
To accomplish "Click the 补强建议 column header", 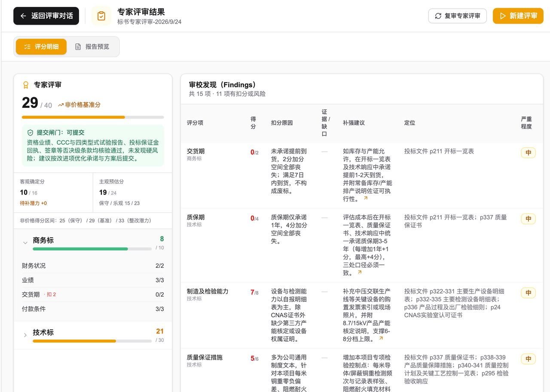I will point(354,123).
